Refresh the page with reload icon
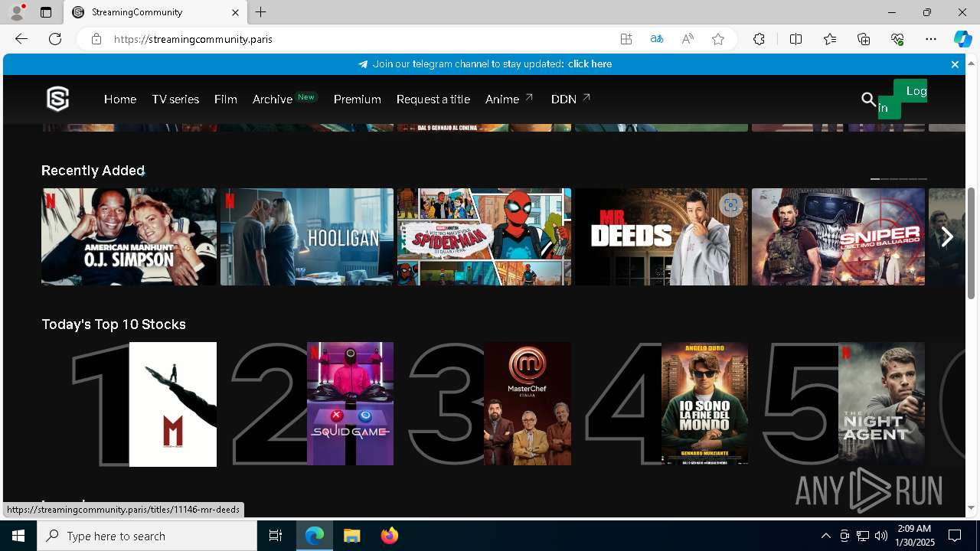 (x=55, y=39)
